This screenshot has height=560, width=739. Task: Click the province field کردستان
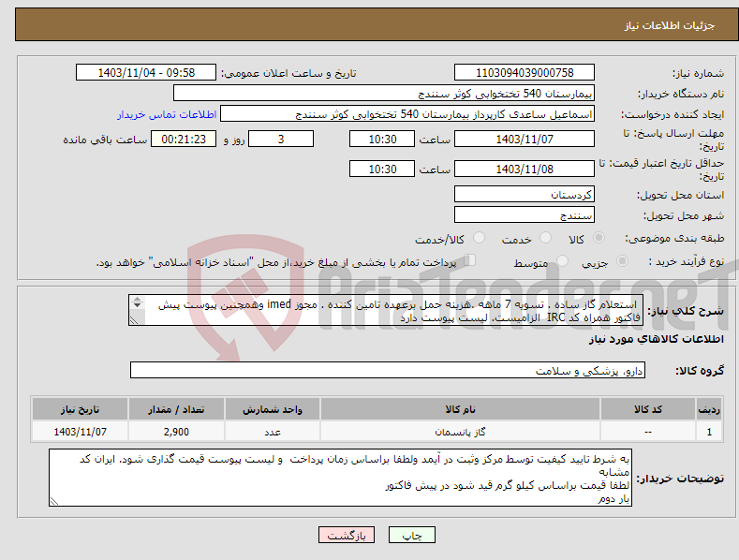pos(525,194)
